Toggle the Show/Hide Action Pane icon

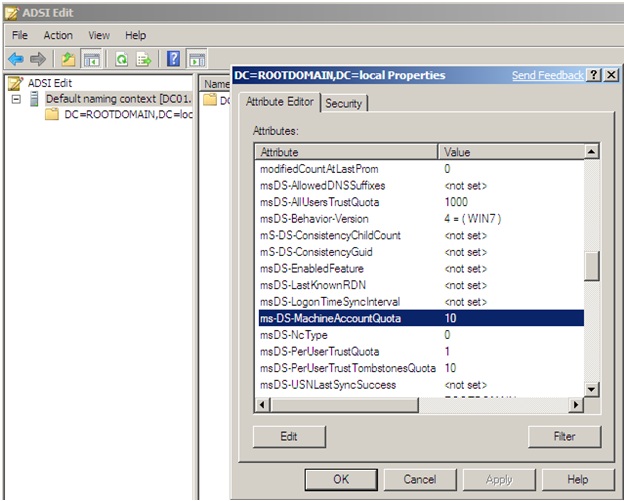[197, 59]
